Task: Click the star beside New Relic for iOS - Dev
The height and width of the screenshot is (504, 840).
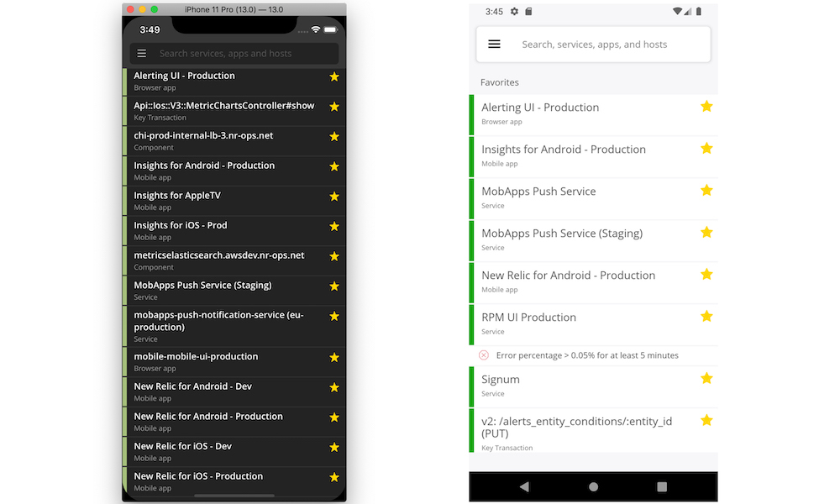Action: 334,447
